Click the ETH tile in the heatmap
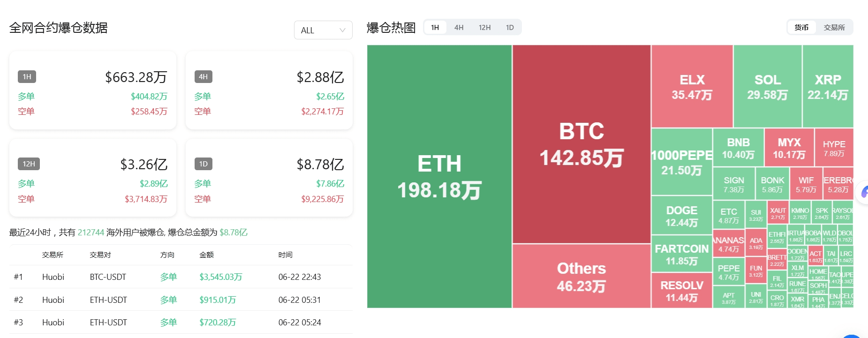 (x=439, y=176)
